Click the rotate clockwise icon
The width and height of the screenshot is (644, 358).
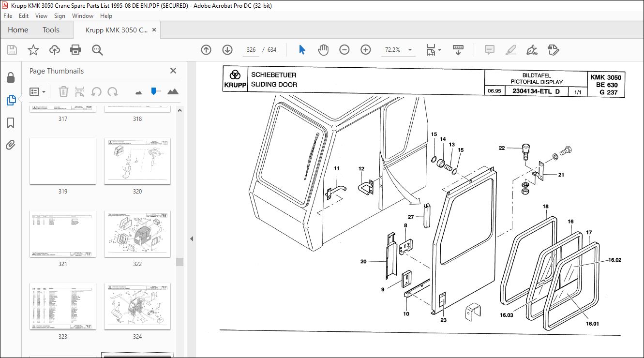pyautogui.click(x=113, y=91)
